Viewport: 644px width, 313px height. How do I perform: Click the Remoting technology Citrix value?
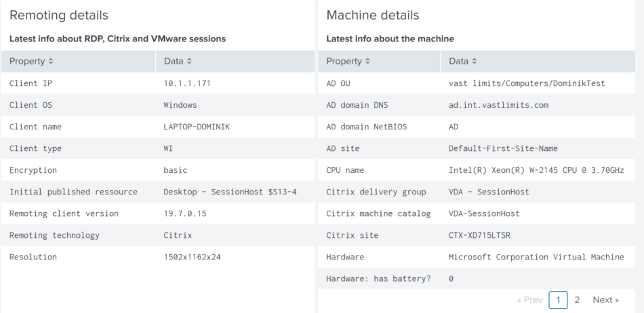point(178,235)
